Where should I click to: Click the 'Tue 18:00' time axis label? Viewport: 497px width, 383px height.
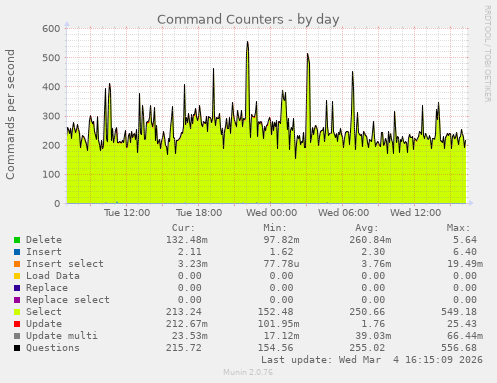tap(199, 213)
